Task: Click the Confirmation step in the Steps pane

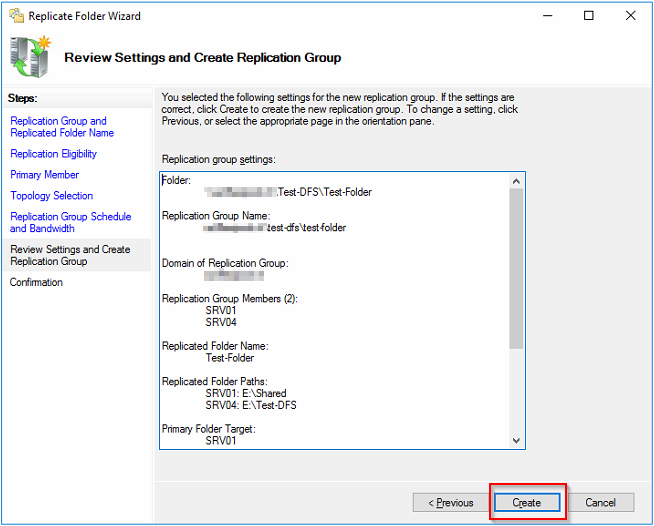Action: point(37,282)
